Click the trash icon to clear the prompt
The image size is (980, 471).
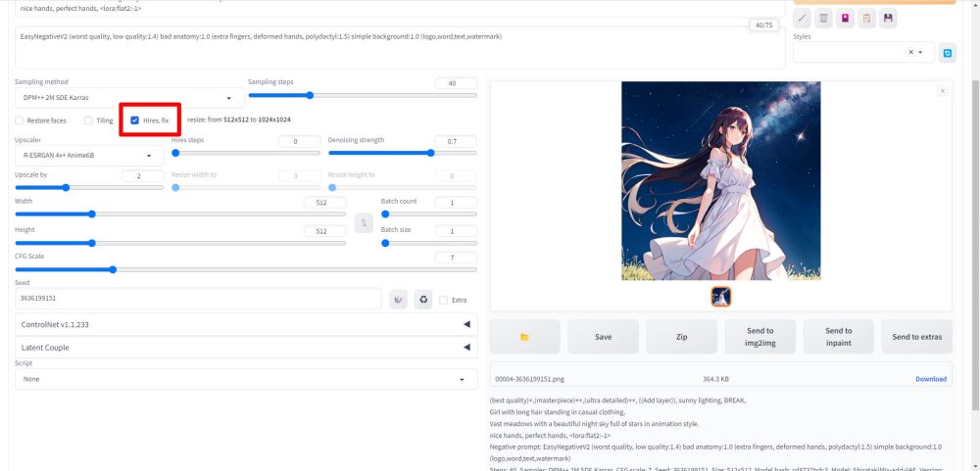pos(824,18)
